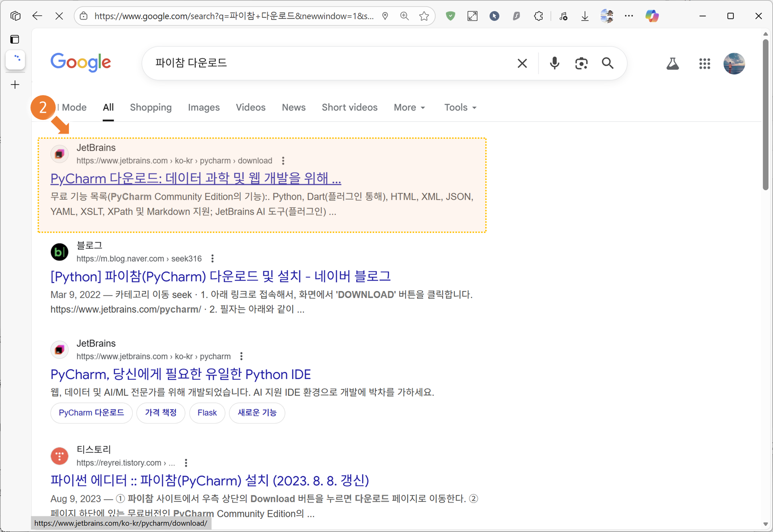
Task: Add this page to favorites star
Action: (424, 16)
